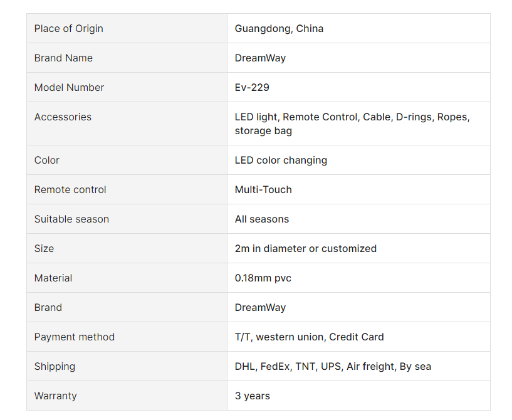The image size is (512, 420).
Task: Click the 'Warranty' label
Action: click(56, 396)
